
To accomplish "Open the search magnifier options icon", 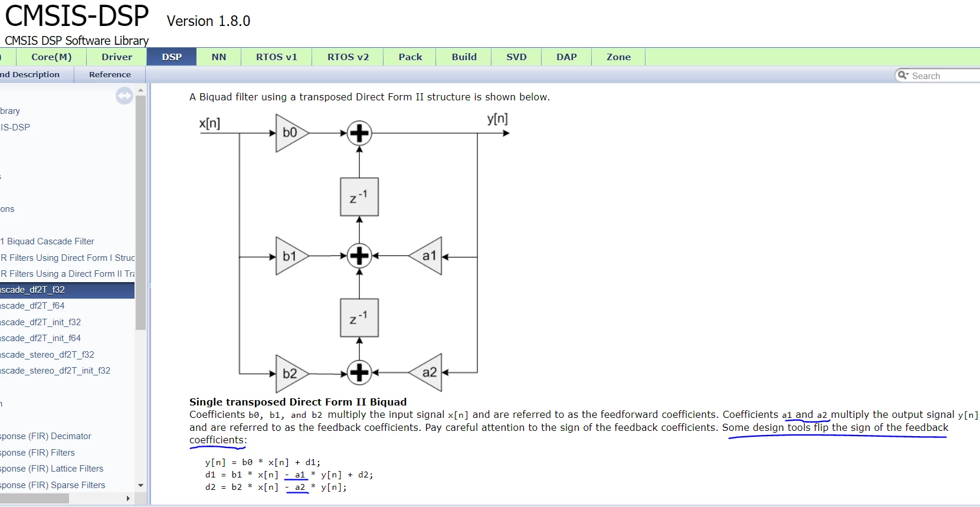I will coord(903,75).
